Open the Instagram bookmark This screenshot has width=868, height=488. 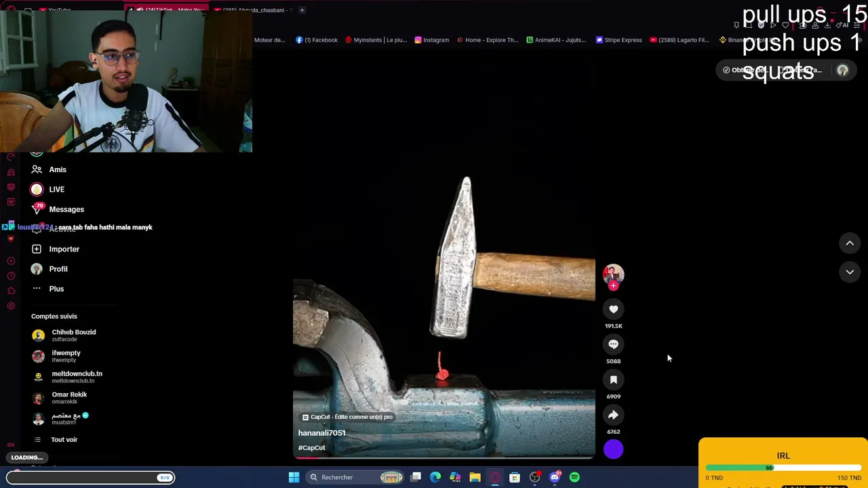click(431, 40)
